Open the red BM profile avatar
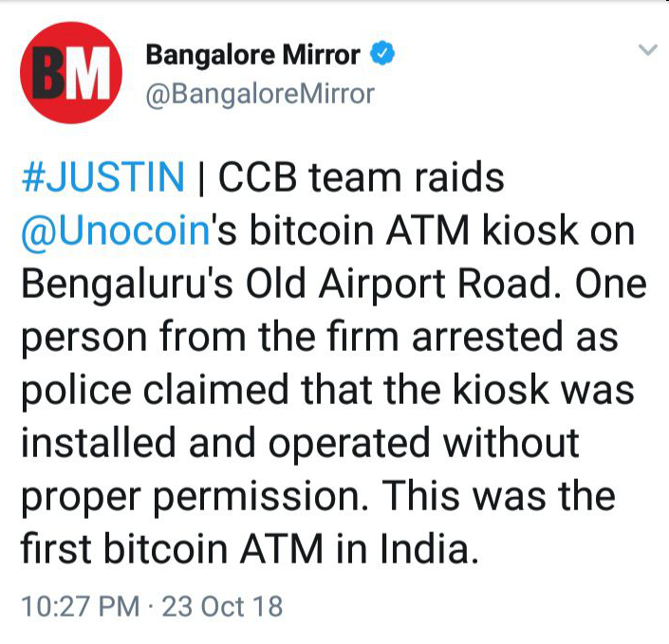 pyautogui.click(x=71, y=72)
